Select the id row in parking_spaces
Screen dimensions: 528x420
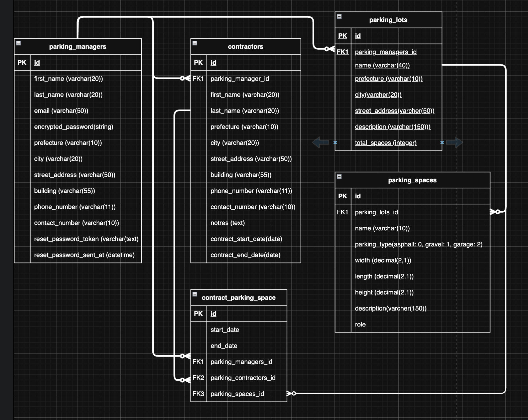tap(412, 196)
